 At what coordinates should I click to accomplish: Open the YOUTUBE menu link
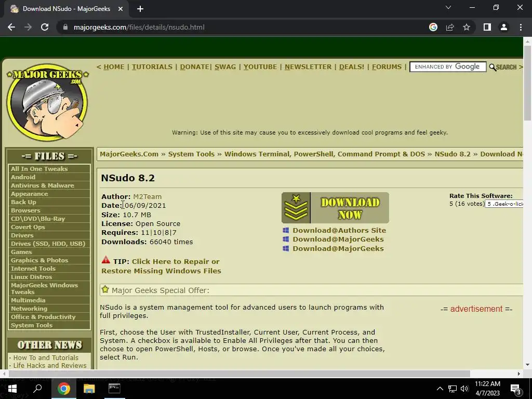pyautogui.click(x=260, y=67)
